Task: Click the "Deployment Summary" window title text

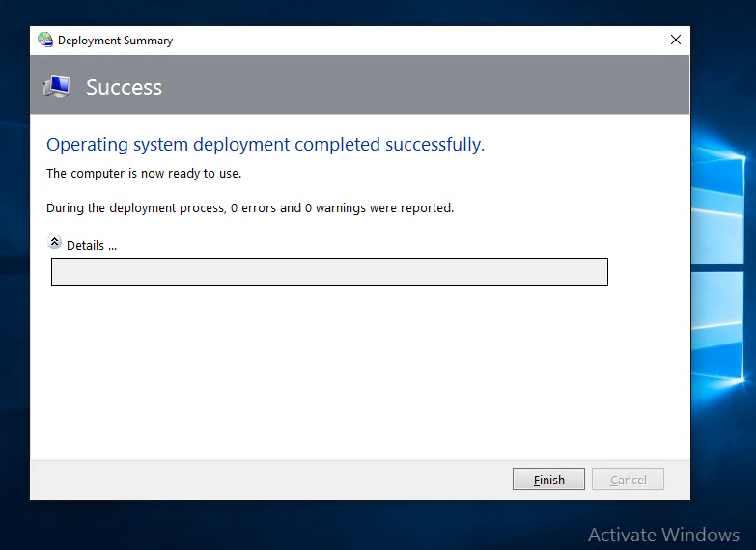Action: click(115, 41)
